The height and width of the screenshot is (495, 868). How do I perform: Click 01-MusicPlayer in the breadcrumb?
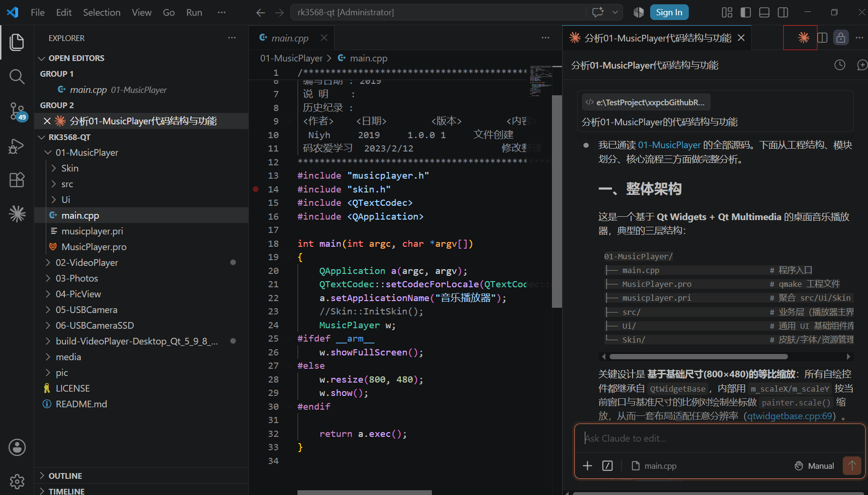(291, 58)
